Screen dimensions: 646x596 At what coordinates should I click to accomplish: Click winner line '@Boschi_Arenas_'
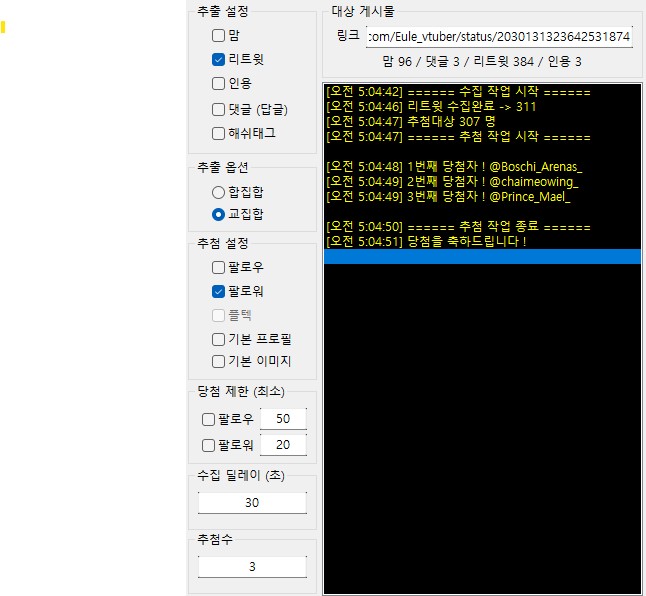click(x=482, y=166)
